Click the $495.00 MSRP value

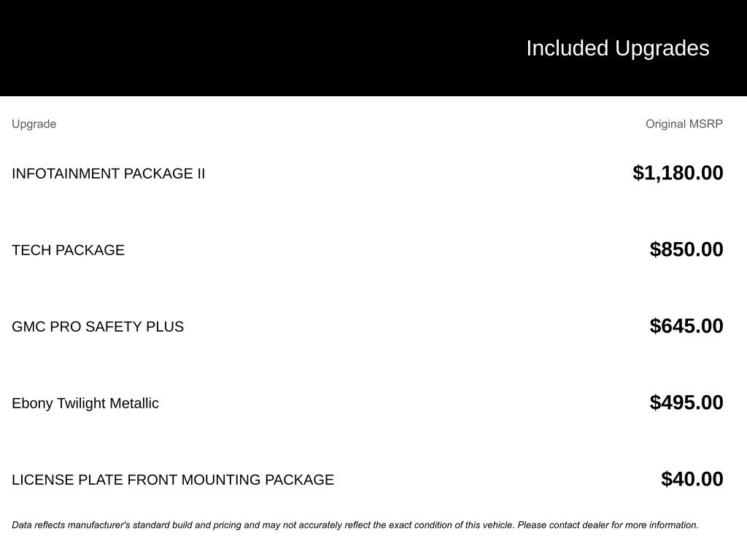click(686, 402)
